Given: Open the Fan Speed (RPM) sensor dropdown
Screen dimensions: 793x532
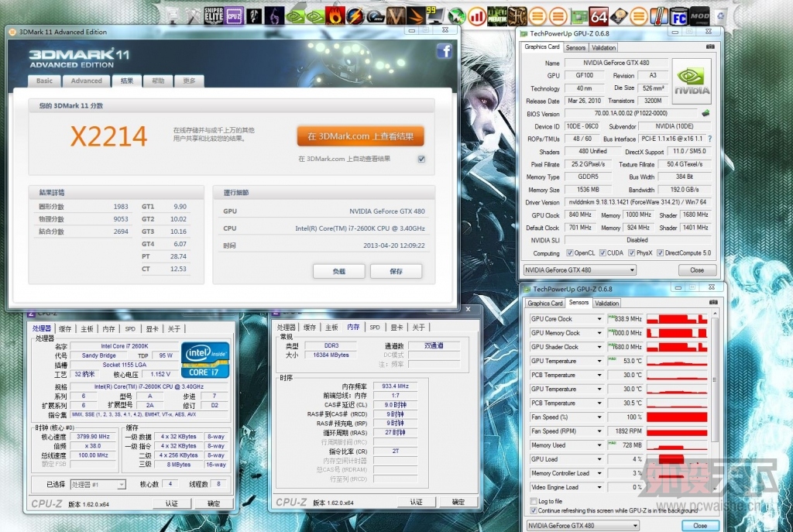Looking at the screenshot, I should 599,431.
